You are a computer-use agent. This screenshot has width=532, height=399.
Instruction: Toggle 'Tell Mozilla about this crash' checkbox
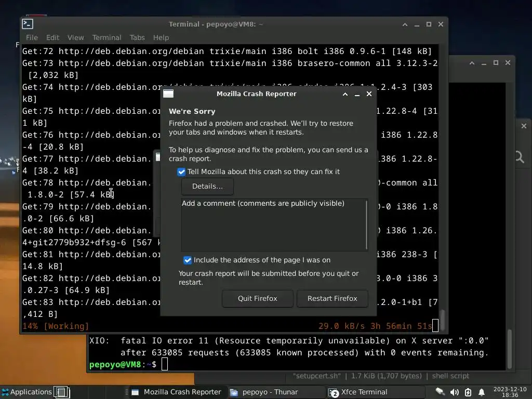tap(181, 172)
